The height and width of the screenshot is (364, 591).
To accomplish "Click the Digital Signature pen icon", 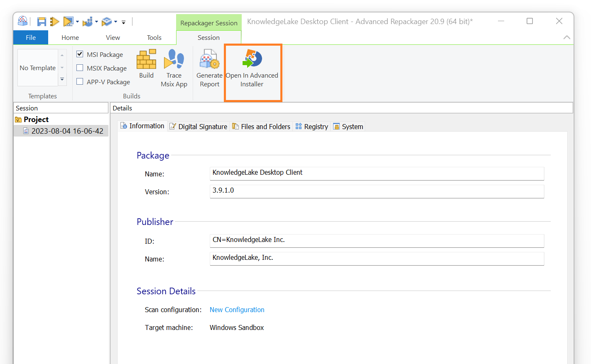I will pyautogui.click(x=173, y=127).
